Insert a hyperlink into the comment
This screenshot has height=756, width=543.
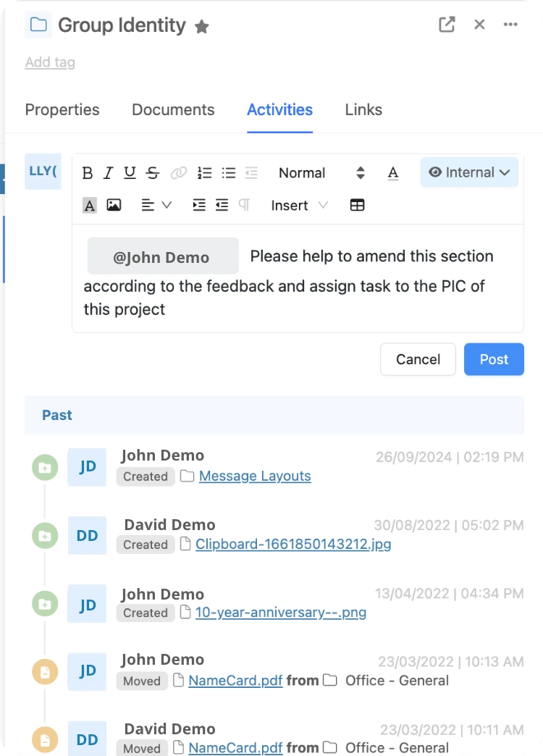pyautogui.click(x=179, y=172)
